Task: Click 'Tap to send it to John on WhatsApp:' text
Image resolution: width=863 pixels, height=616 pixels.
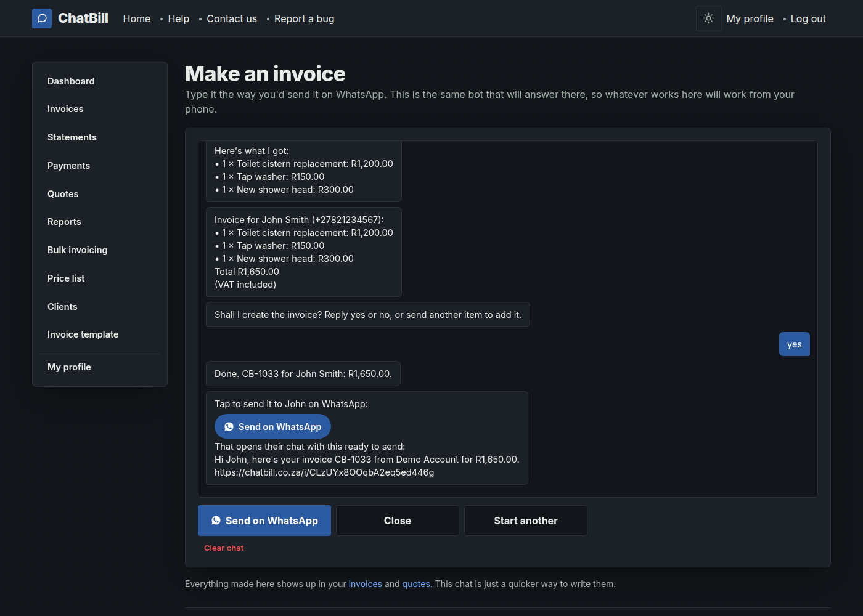Action: click(291, 404)
